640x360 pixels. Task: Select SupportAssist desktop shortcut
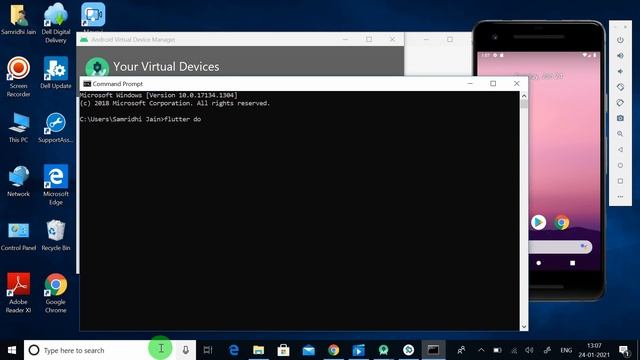(56, 127)
